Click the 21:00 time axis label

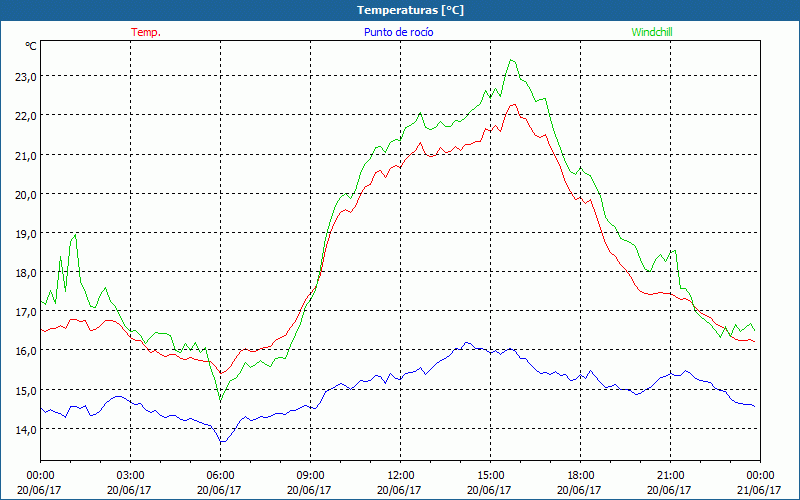[670, 476]
